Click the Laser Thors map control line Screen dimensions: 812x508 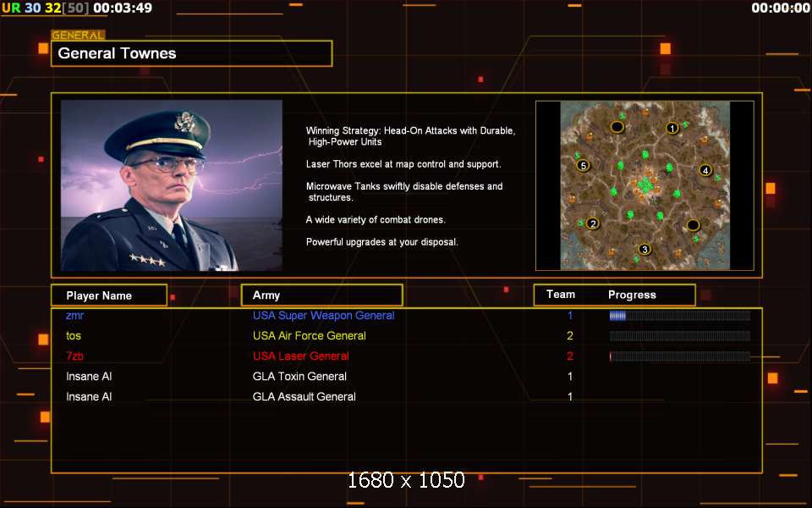[x=403, y=164]
